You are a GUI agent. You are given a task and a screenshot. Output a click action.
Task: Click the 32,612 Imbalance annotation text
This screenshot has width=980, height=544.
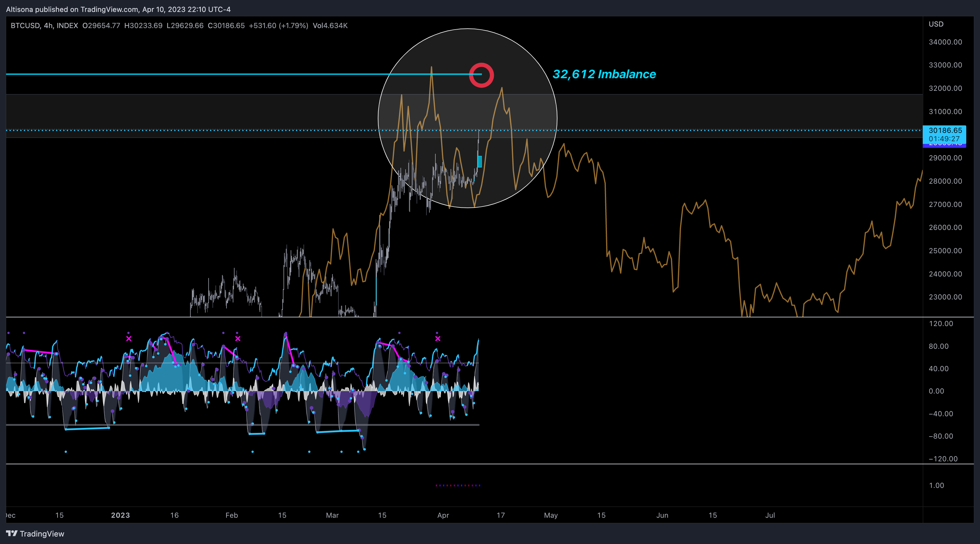coord(604,74)
